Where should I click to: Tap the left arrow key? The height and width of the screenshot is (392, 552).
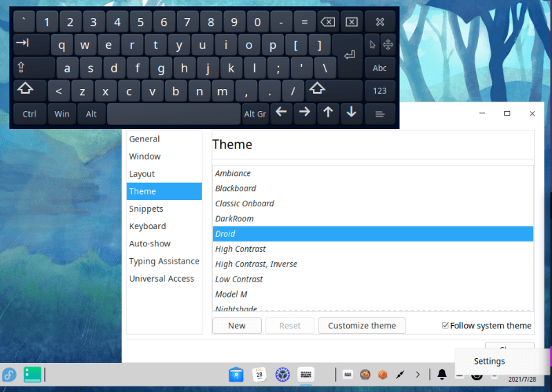pyautogui.click(x=281, y=113)
